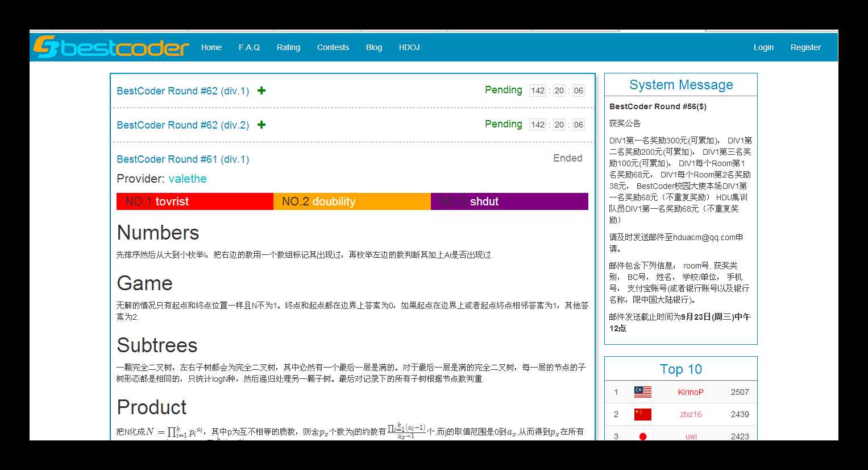The width and height of the screenshot is (868, 470).
Task: Click rating 2439 in Top 10
Action: coord(740,414)
